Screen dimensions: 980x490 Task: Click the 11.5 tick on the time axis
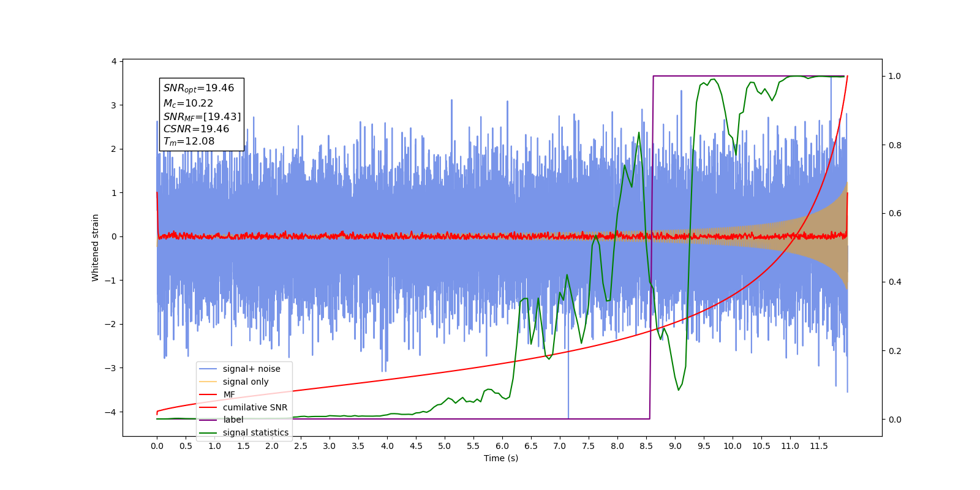point(819,446)
